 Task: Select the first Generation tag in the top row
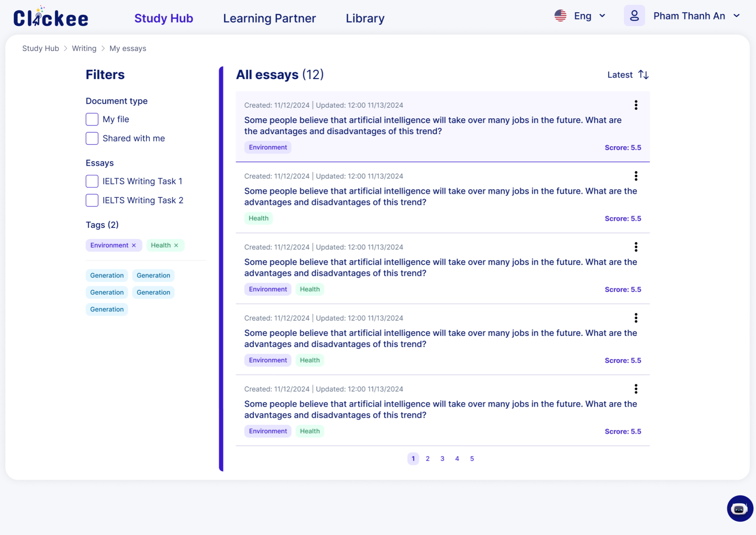pos(107,275)
